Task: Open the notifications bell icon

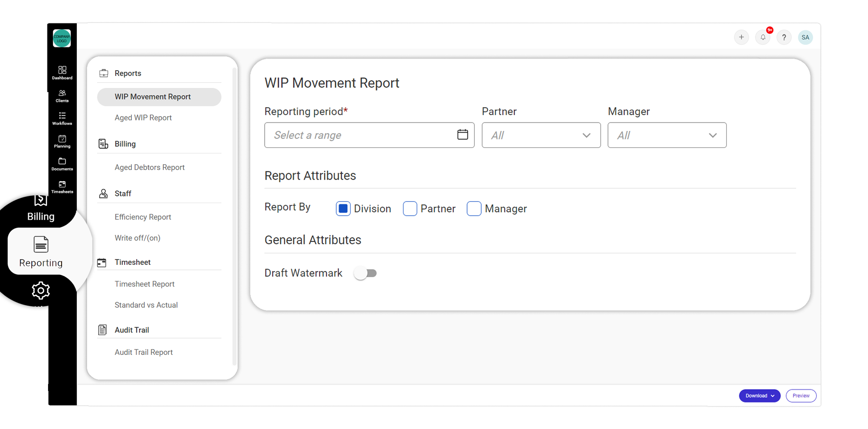Action: point(763,37)
